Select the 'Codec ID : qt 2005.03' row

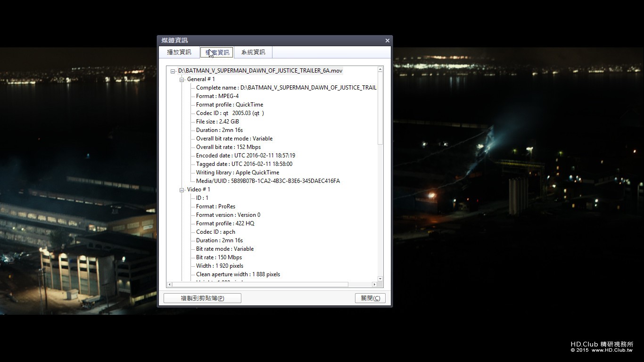click(x=230, y=113)
